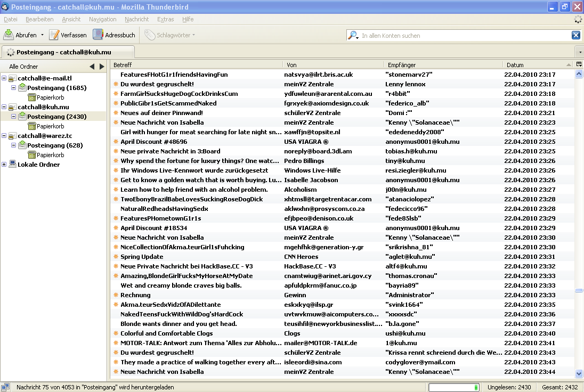This screenshot has width=584, height=392.
Task: Sort by the Von column header
Action: (333, 65)
